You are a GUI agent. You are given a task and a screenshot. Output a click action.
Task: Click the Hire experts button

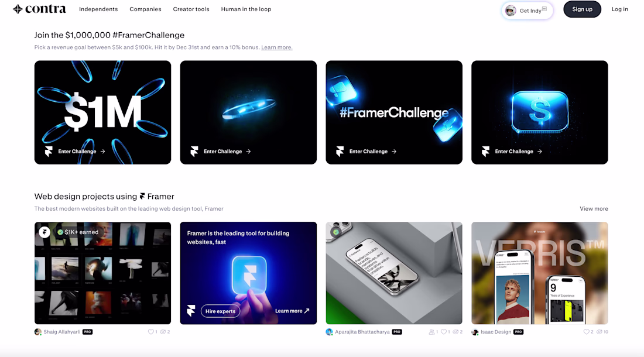click(220, 311)
